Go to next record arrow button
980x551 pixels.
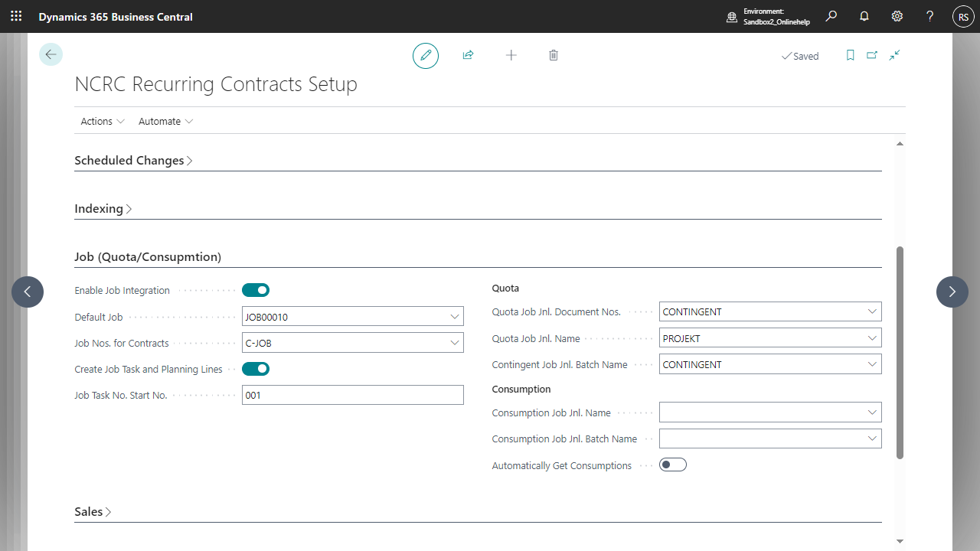tap(952, 292)
